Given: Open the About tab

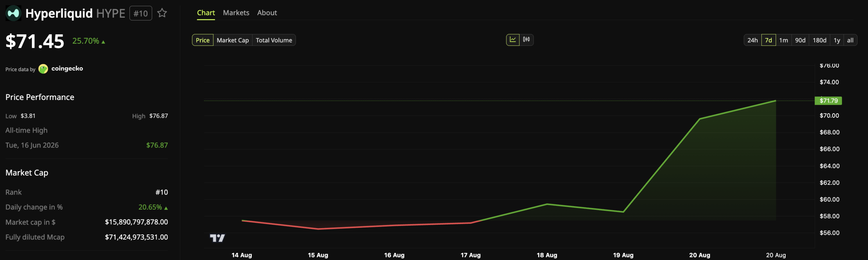Looking at the screenshot, I should 267,13.
